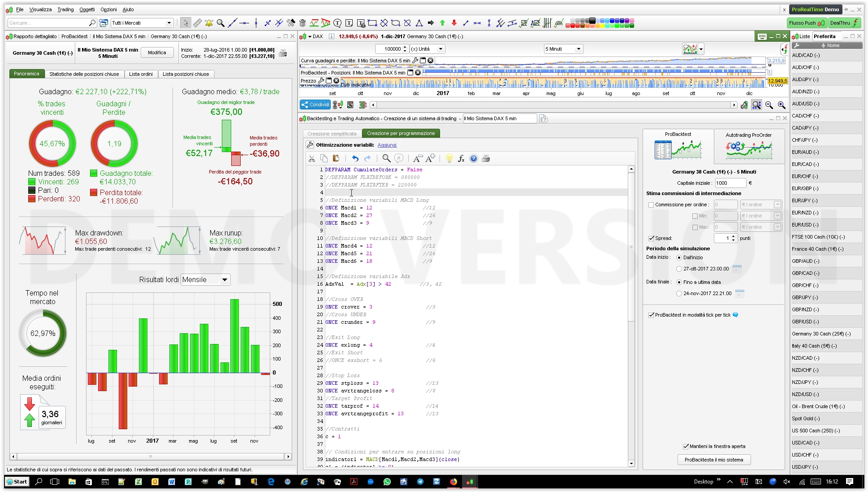The image size is (868, 492).
Task: Select the 27-ott-2017 start date radio button
Action: click(x=679, y=269)
